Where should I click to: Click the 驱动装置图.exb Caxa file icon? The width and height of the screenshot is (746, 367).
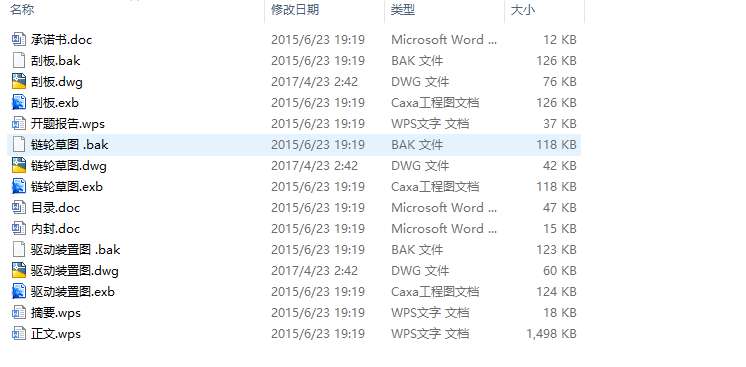[19, 291]
